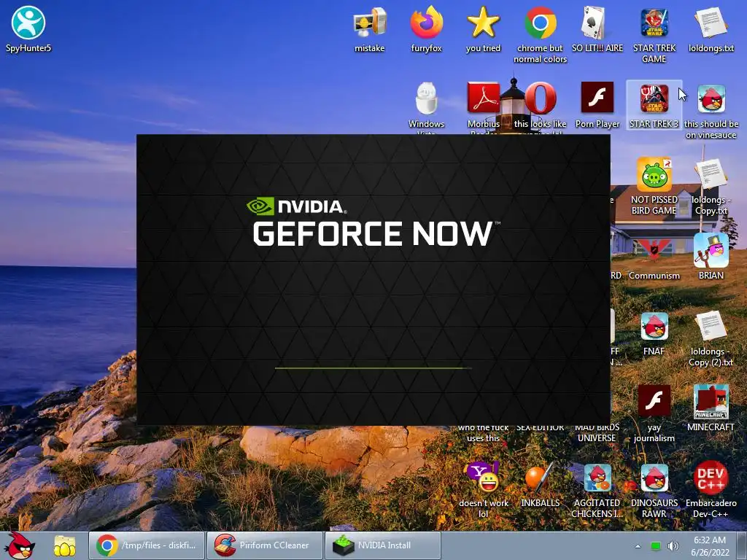The height and width of the screenshot is (560, 747).
Task: Switch to NVIDIA Install taskbar button
Action: point(382,545)
